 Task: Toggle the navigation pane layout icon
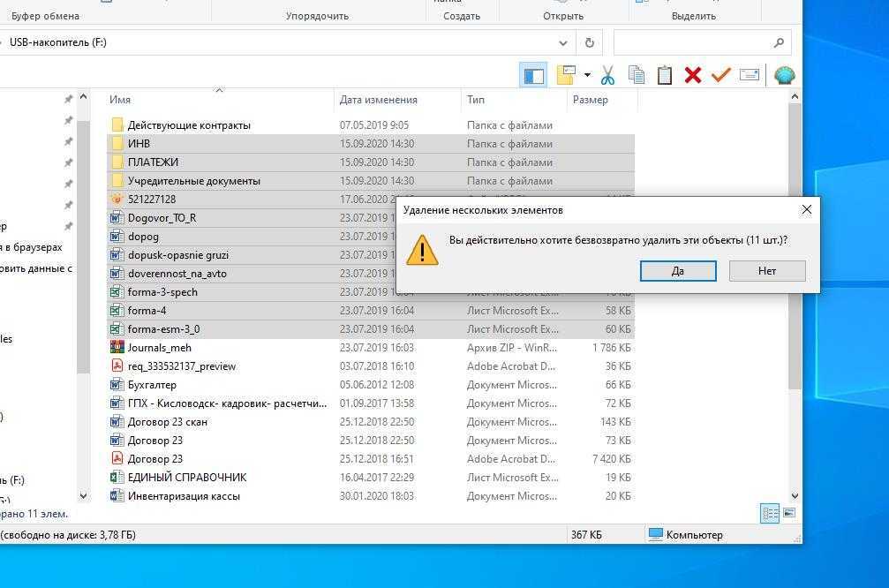(533, 75)
